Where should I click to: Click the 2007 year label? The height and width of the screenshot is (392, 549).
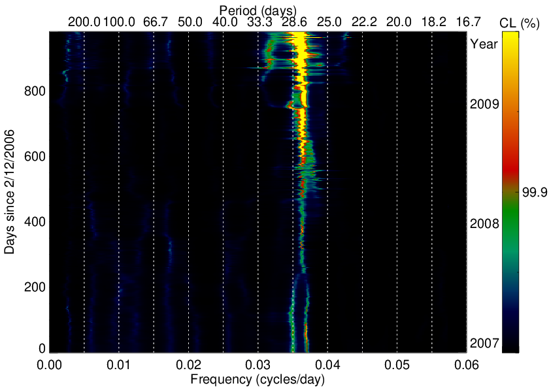(484, 344)
